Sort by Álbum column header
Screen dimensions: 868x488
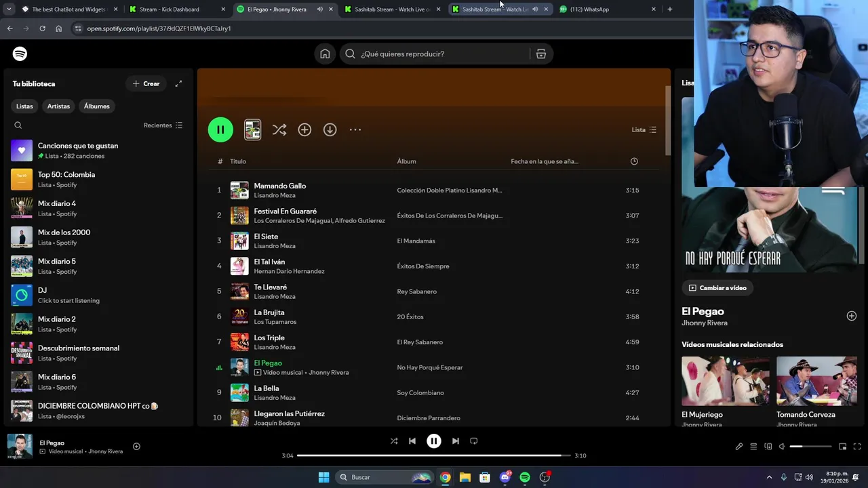(406, 161)
